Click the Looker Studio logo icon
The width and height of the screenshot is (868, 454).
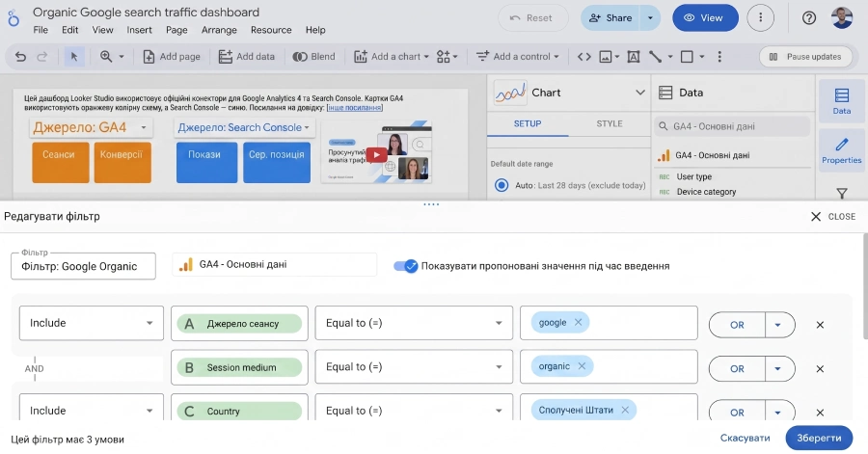coord(14,19)
